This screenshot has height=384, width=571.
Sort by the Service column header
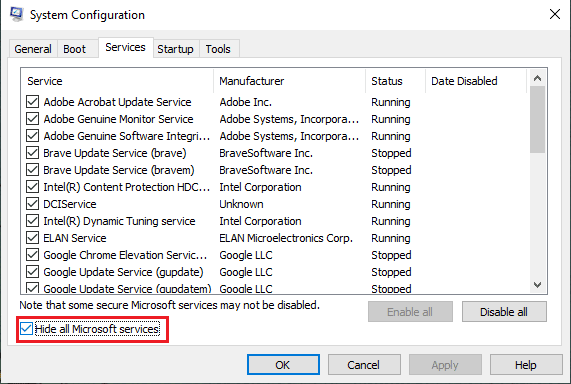coord(117,81)
